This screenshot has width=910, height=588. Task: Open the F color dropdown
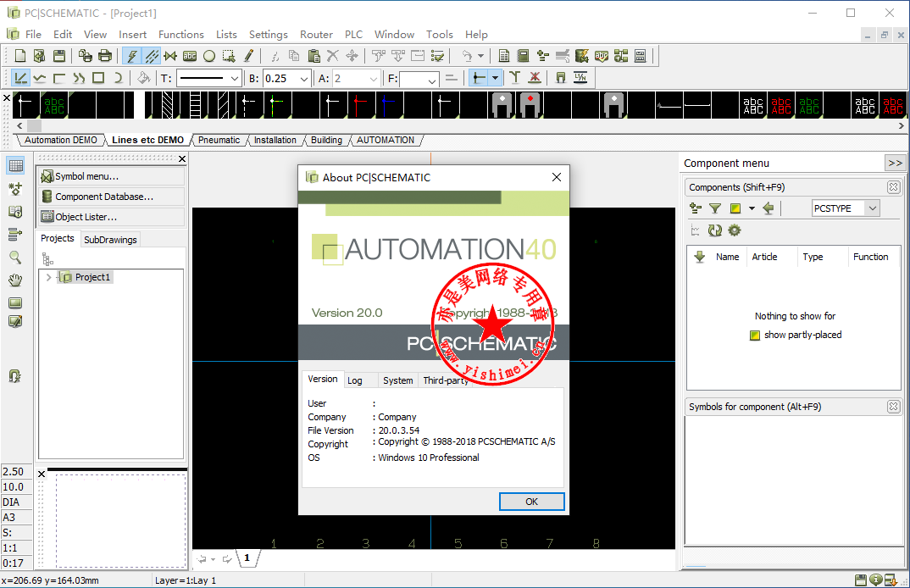click(x=432, y=80)
